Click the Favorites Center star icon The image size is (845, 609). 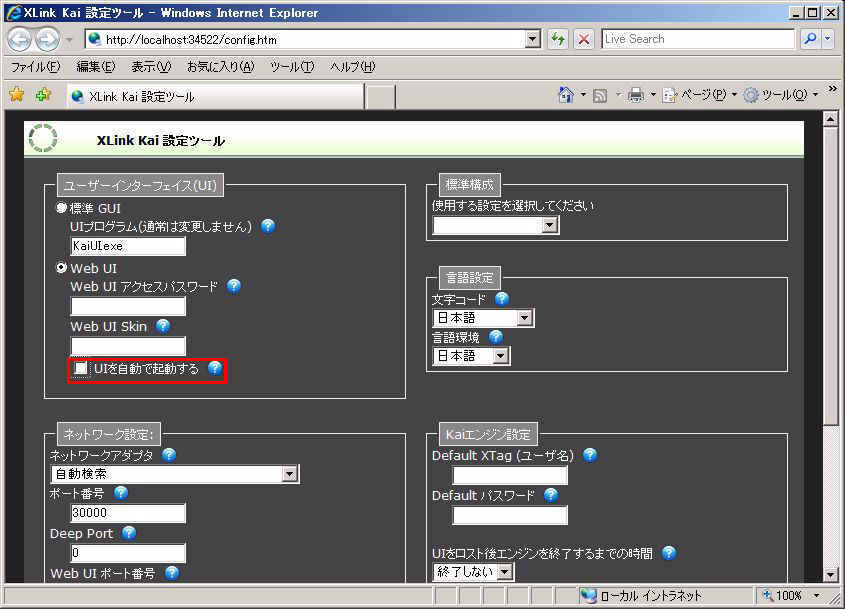point(17,95)
